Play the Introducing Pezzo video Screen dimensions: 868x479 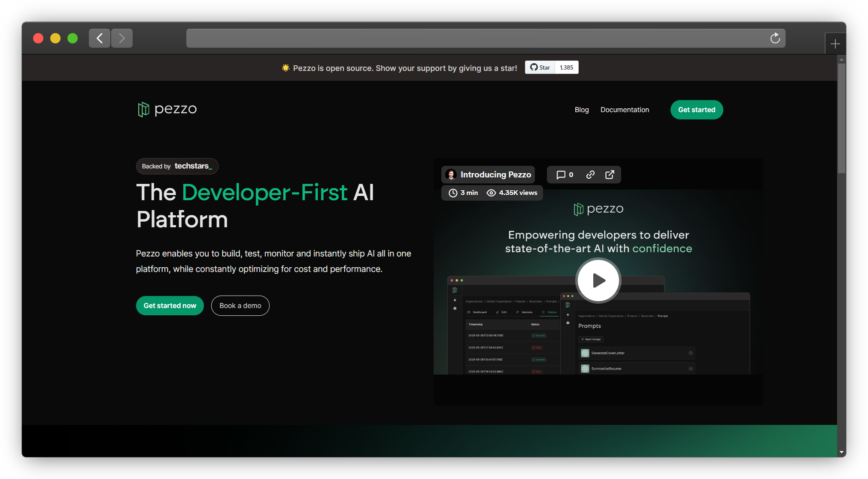[598, 281]
